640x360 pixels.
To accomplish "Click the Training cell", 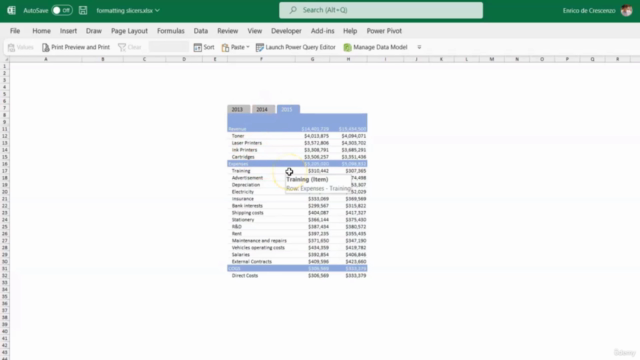I will point(241,171).
